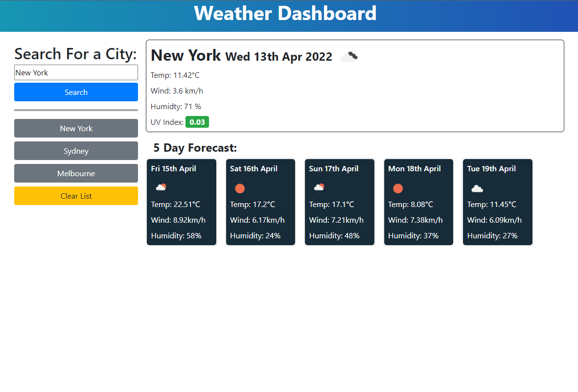The width and height of the screenshot is (578, 392).
Task: Click the weather icon for Sun 17th April
Action: 319,188
